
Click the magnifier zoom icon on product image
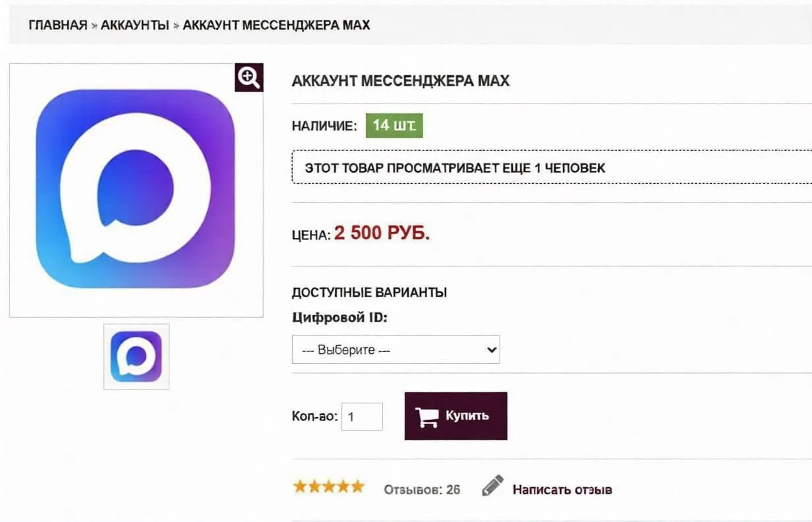point(248,78)
